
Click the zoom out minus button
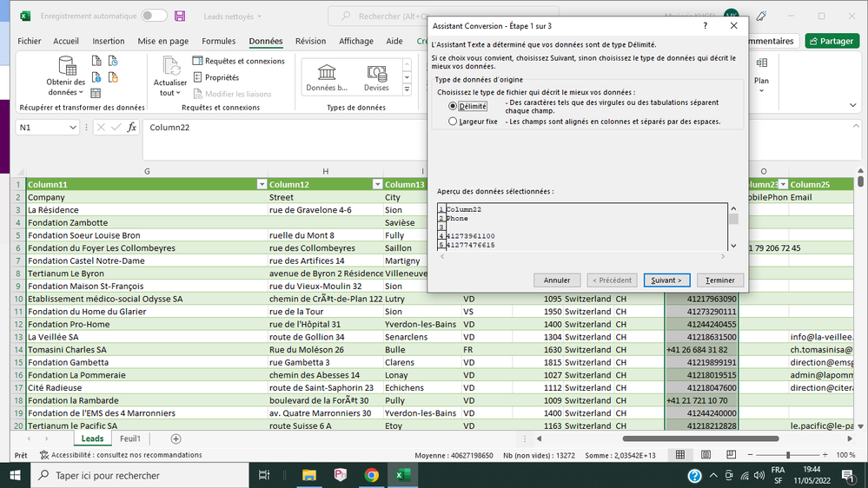750,455
